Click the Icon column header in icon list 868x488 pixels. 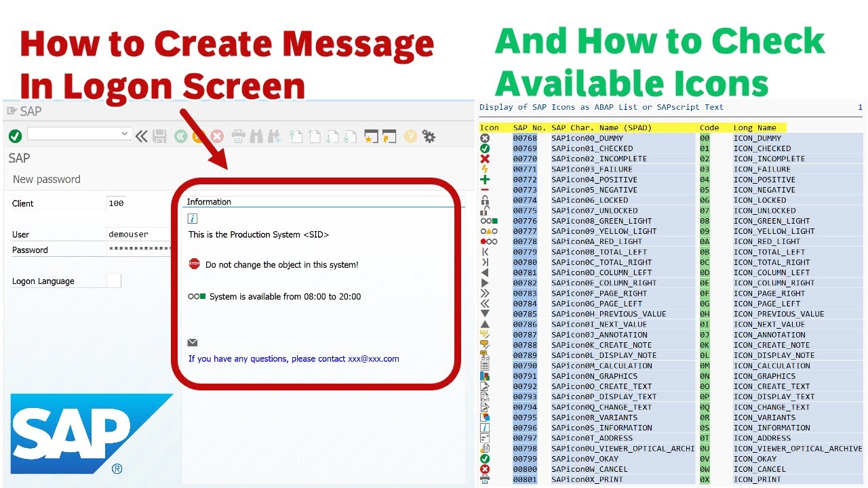pos(489,127)
